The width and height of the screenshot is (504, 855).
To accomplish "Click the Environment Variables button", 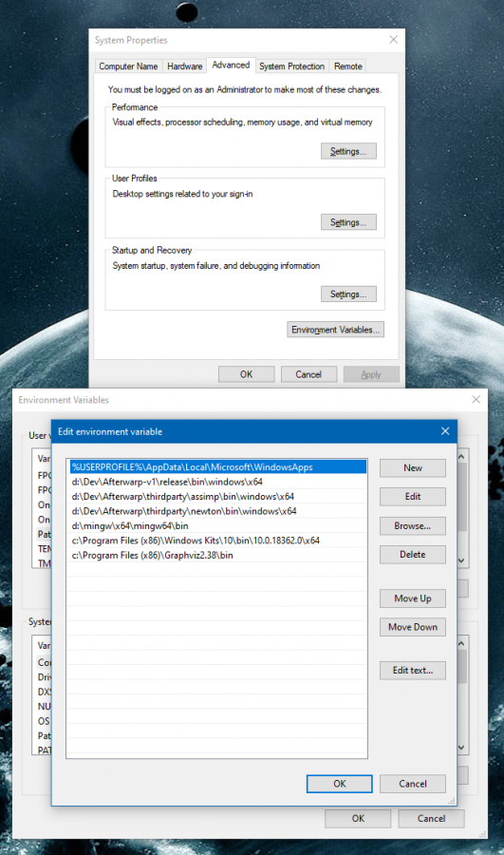I will pyautogui.click(x=335, y=330).
